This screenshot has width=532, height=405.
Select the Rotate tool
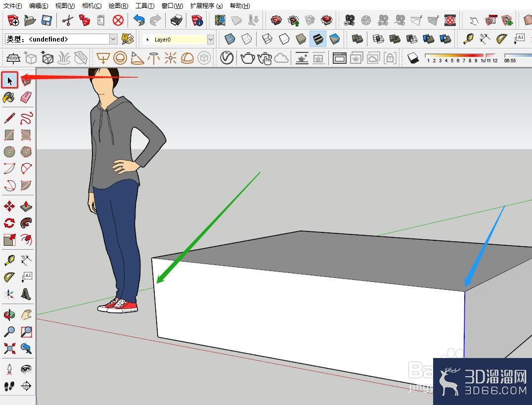[9, 223]
